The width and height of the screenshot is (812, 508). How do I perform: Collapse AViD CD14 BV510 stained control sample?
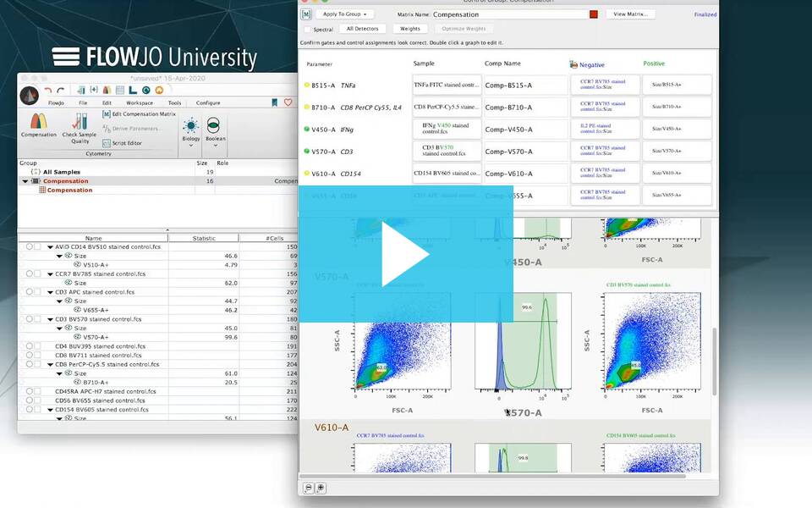pyautogui.click(x=50, y=247)
